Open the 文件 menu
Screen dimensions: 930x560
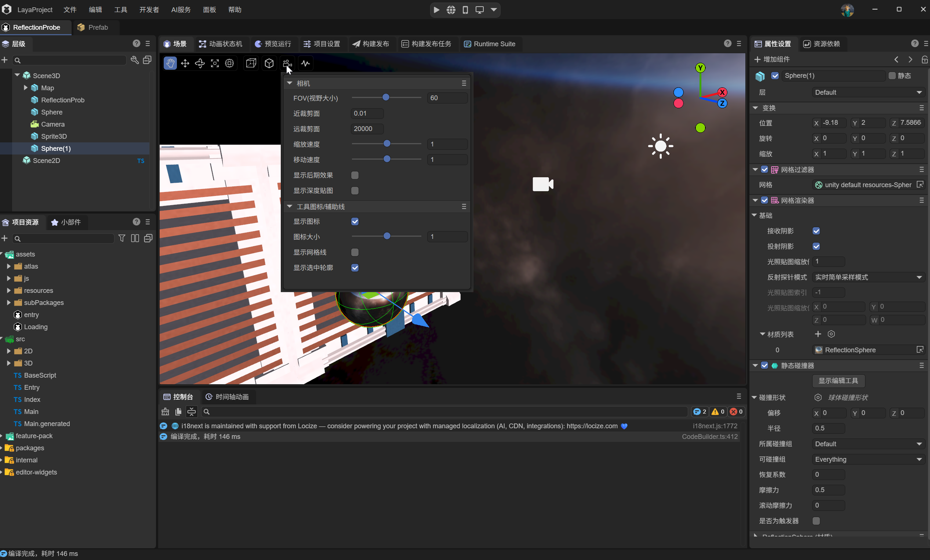coord(70,10)
